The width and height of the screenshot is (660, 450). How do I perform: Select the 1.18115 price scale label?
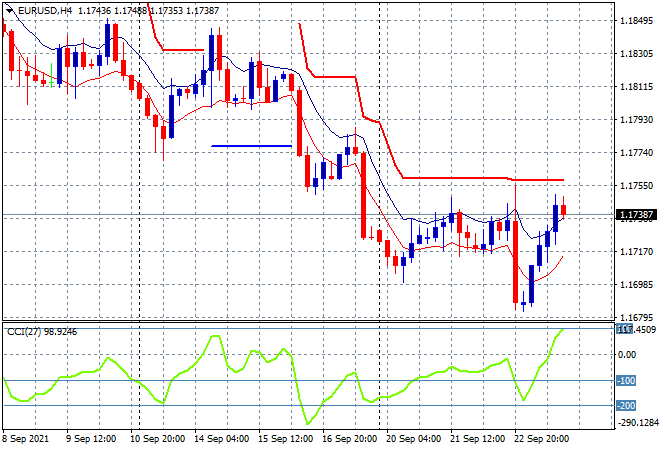[637, 87]
